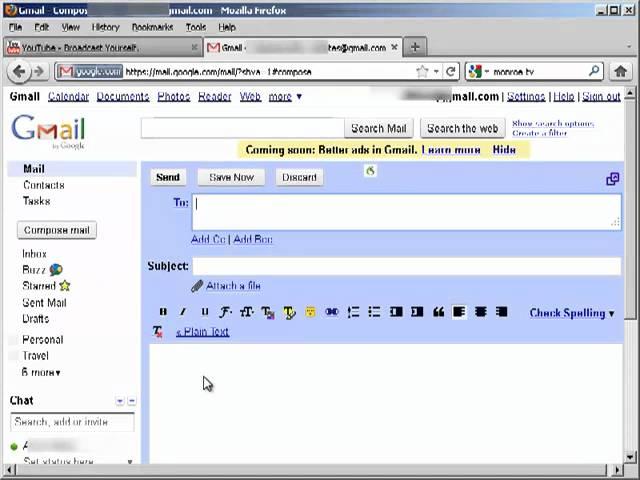The height and width of the screenshot is (480, 640).
Task: Align text left
Action: (x=459, y=312)
